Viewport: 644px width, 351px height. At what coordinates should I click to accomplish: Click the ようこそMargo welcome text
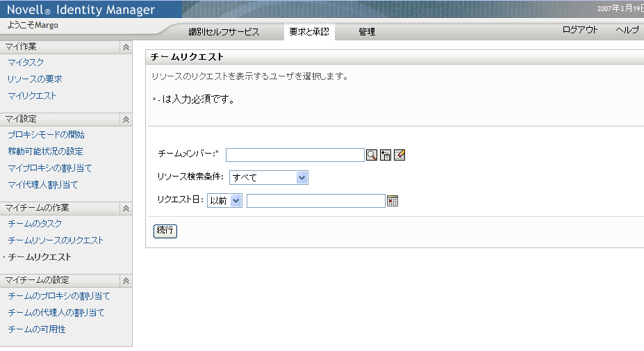click(x=33, y=25)
